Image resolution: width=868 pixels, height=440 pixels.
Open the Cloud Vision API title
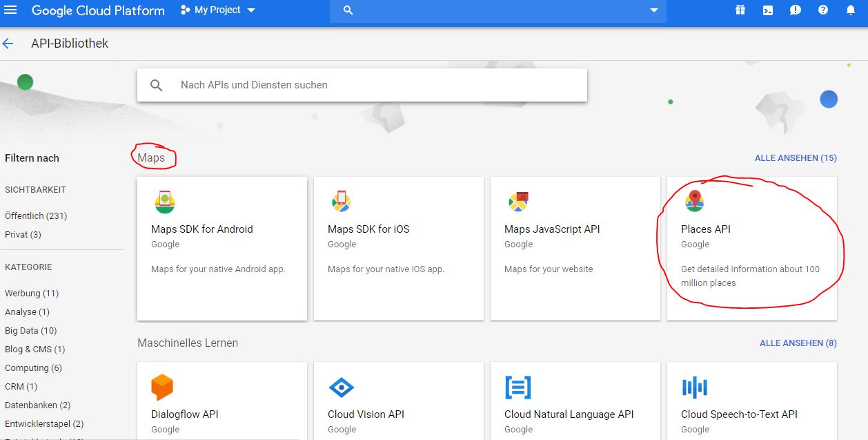point(366,414)
